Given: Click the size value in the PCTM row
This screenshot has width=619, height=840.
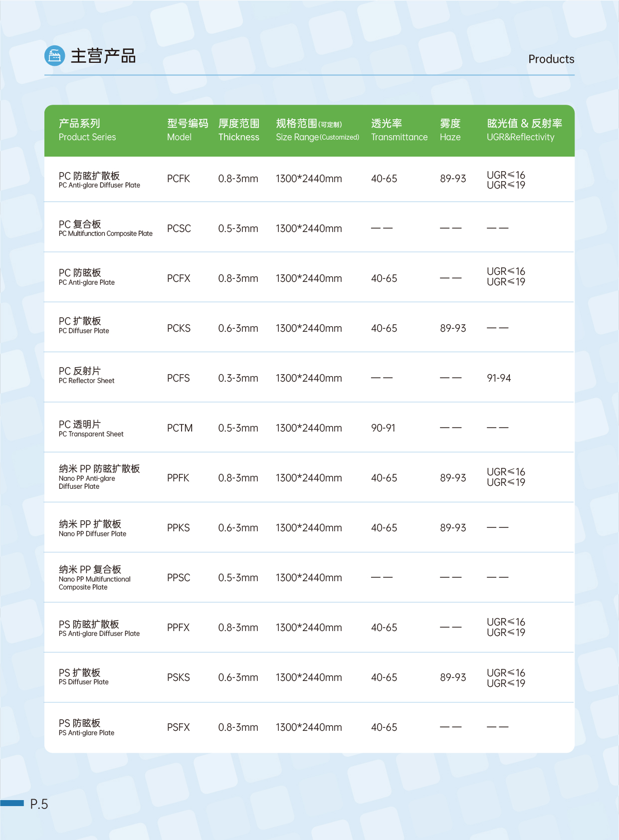Looking at the screenshot, I should click(x=309, y=428).
